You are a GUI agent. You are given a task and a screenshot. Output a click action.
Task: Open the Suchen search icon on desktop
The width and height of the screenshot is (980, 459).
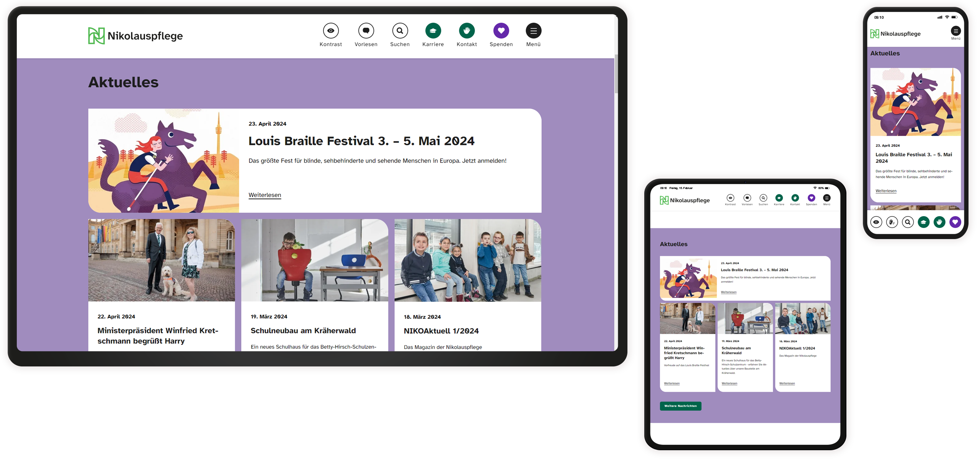point(400,30)
